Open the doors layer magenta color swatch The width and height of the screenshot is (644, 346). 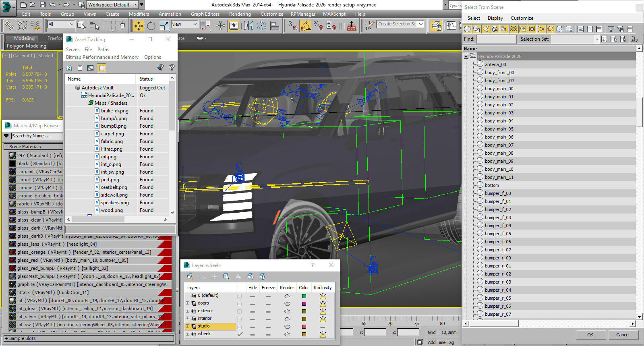tap(304, 304)
